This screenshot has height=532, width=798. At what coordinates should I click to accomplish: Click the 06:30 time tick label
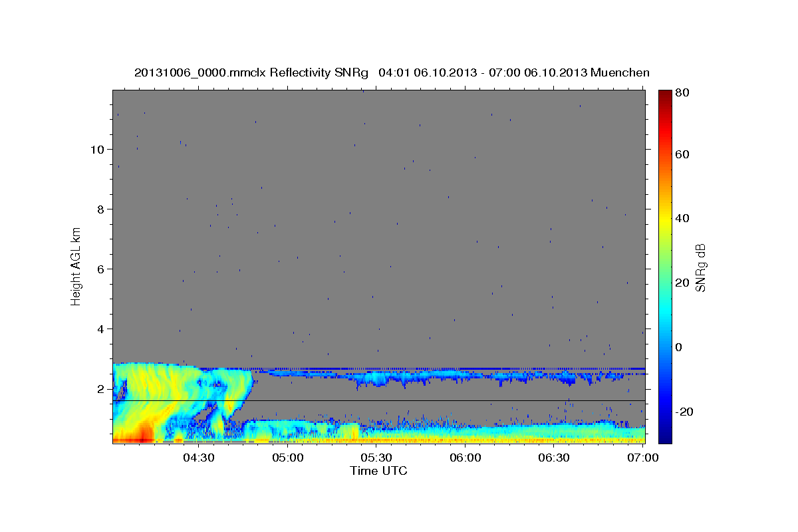554,458
